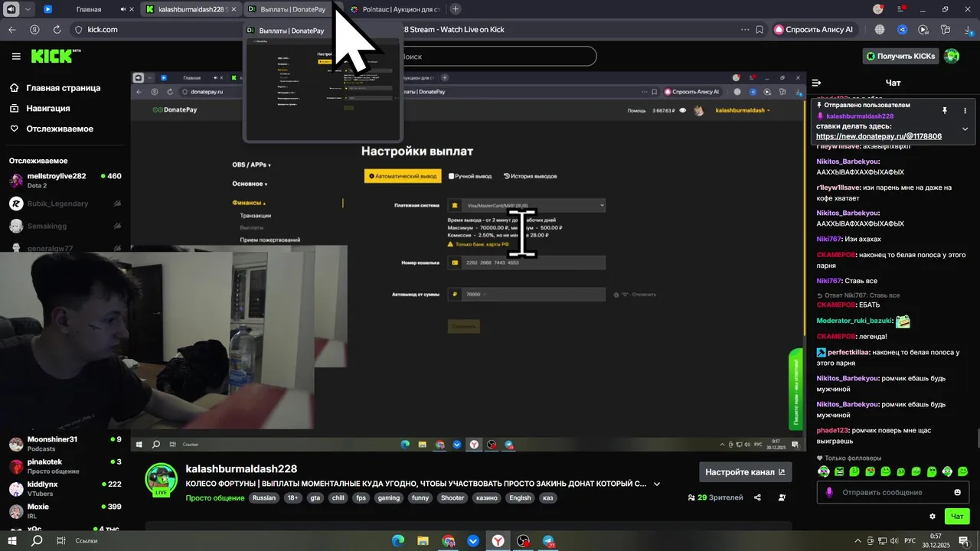Click Настройте канал button

745,472
